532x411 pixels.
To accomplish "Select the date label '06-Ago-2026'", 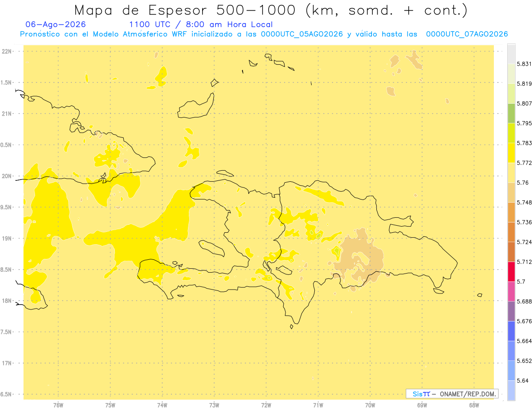I will coord(56,24).
